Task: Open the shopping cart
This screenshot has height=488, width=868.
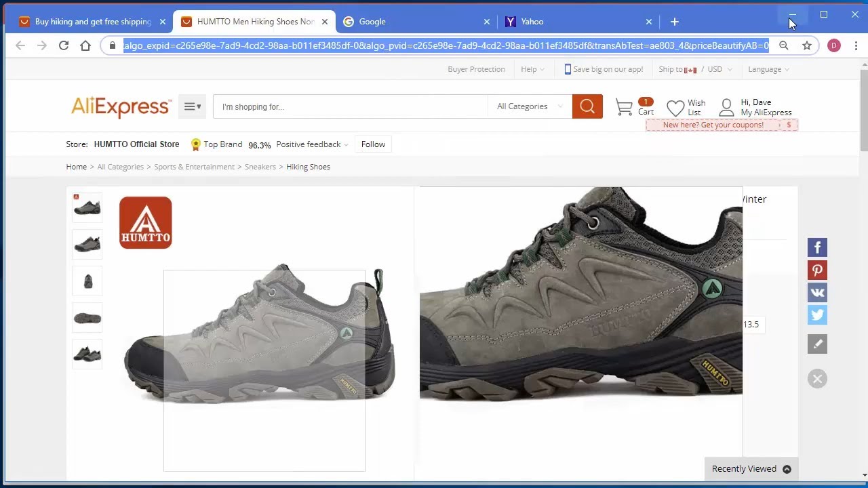Action: click(634, 106)
